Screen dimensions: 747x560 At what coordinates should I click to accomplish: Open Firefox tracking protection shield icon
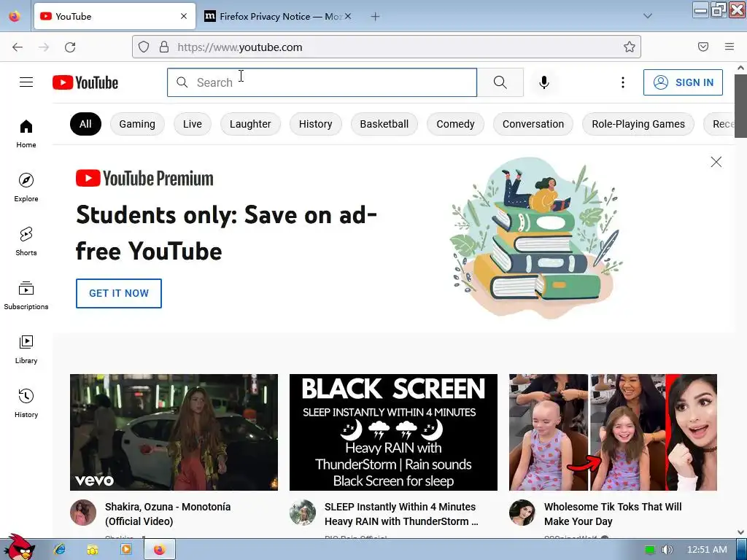[144, 47]
